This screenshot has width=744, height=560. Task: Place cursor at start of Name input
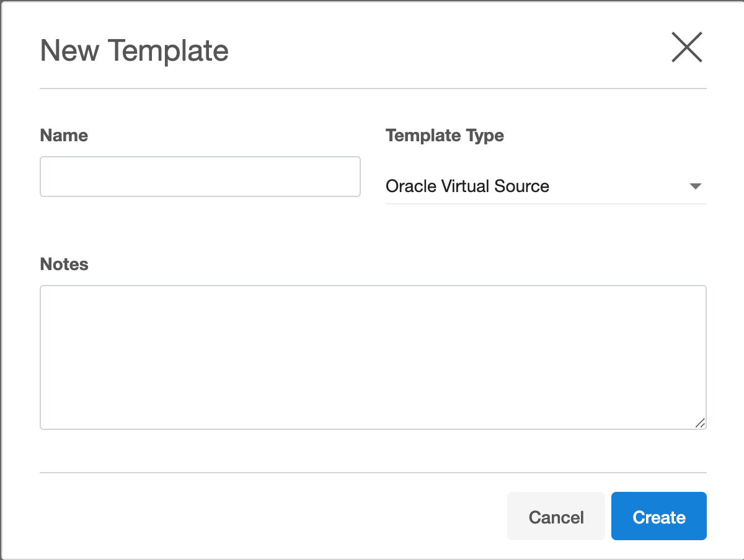click(x=47, y=177)
